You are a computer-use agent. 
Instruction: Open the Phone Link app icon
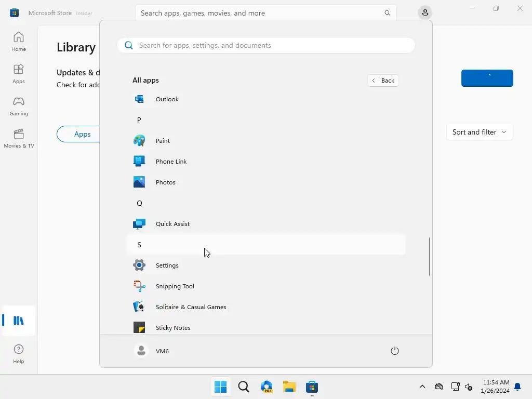point(139,161)
